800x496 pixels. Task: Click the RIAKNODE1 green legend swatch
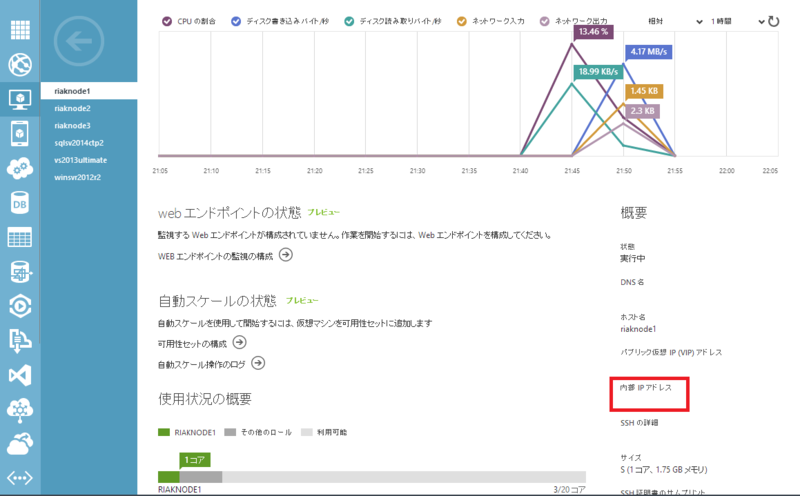coord(164,432)
